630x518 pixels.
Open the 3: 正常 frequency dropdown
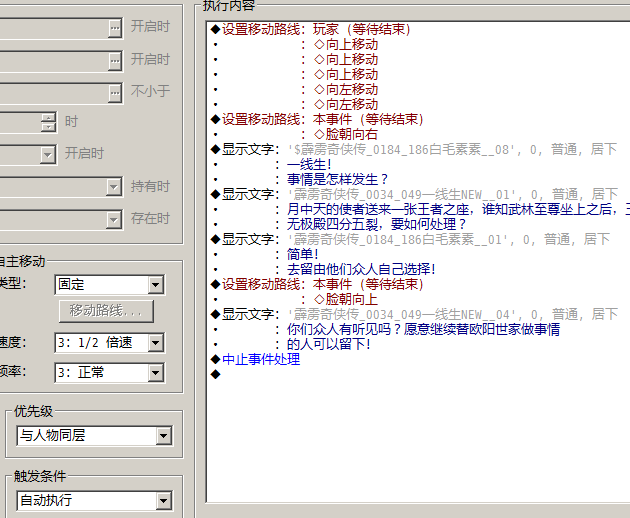click(x=155, y=373)
